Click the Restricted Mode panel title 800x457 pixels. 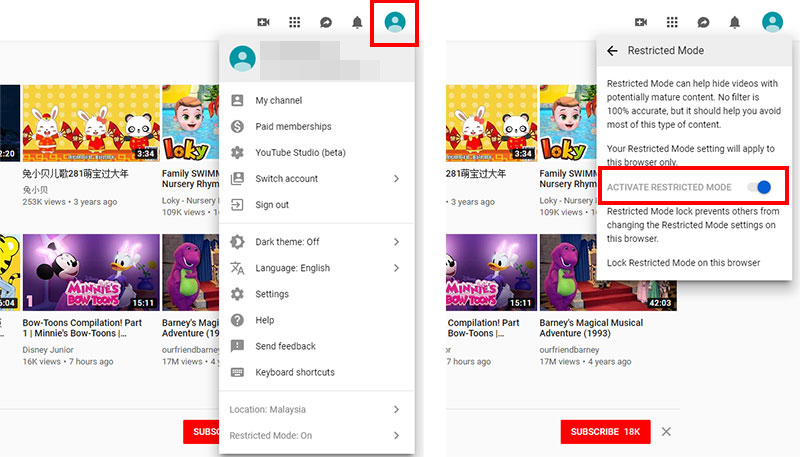665,50
